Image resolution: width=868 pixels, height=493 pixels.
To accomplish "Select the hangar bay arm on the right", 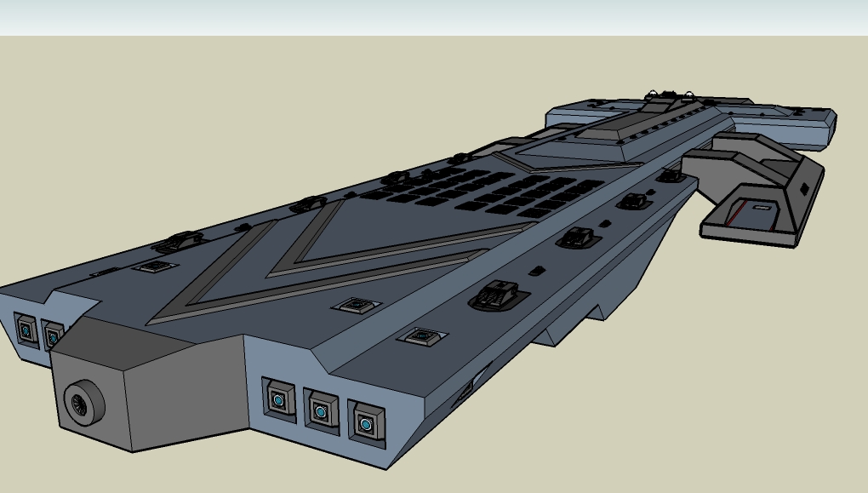I will point(757,192).
